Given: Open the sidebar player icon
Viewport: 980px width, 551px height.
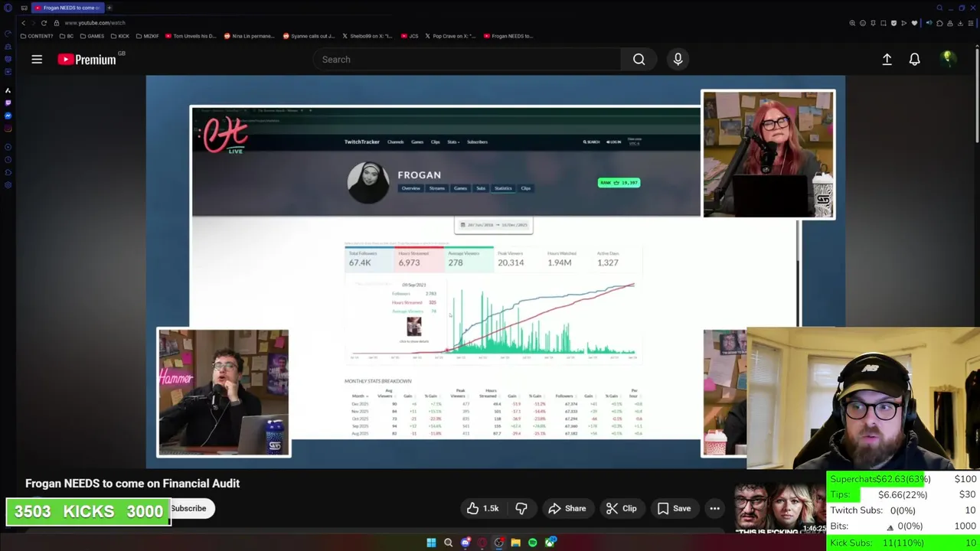Looking at the screenshot, I should coord(8,147).
